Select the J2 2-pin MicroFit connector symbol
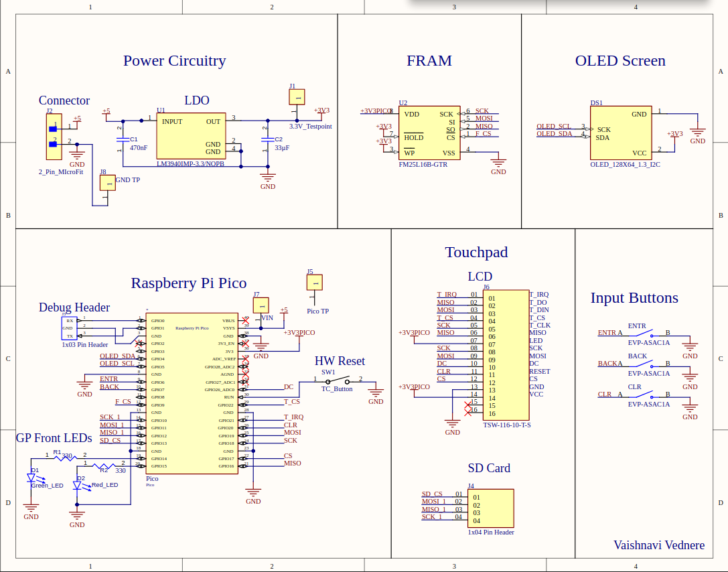 click(x=54, y=137)
